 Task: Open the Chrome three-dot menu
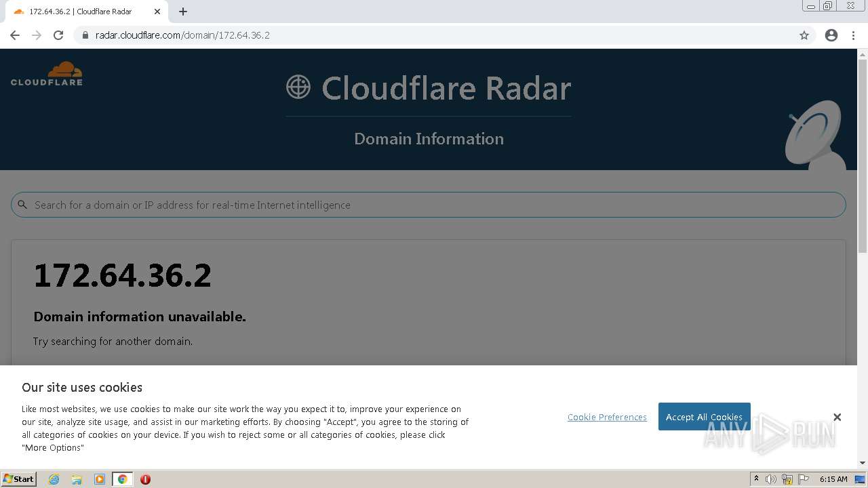[854, 35]
